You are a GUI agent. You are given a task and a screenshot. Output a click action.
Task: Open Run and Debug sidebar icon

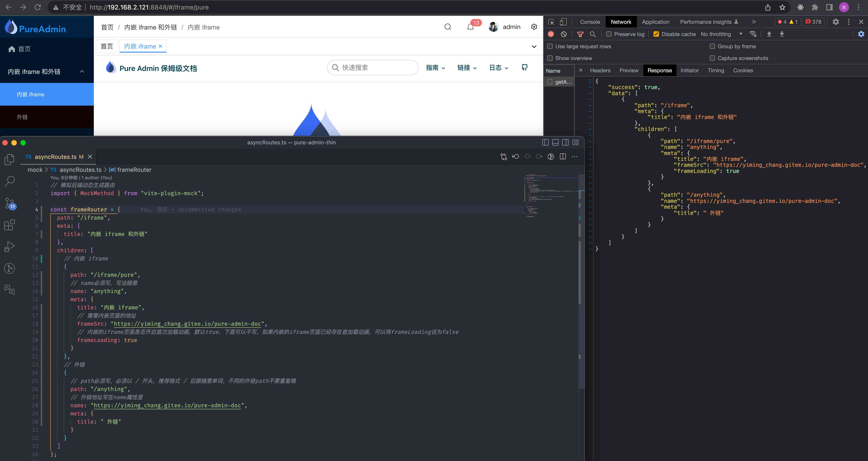[10, 247]
